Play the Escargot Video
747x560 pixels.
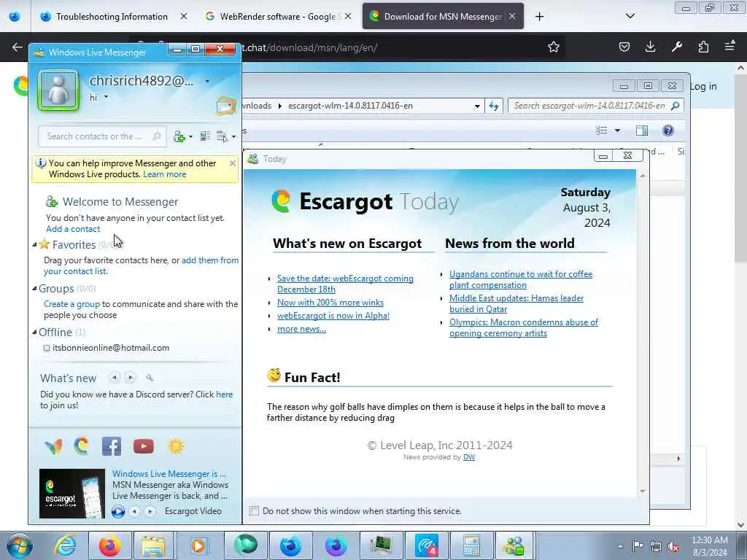click(x=118, y=511)
